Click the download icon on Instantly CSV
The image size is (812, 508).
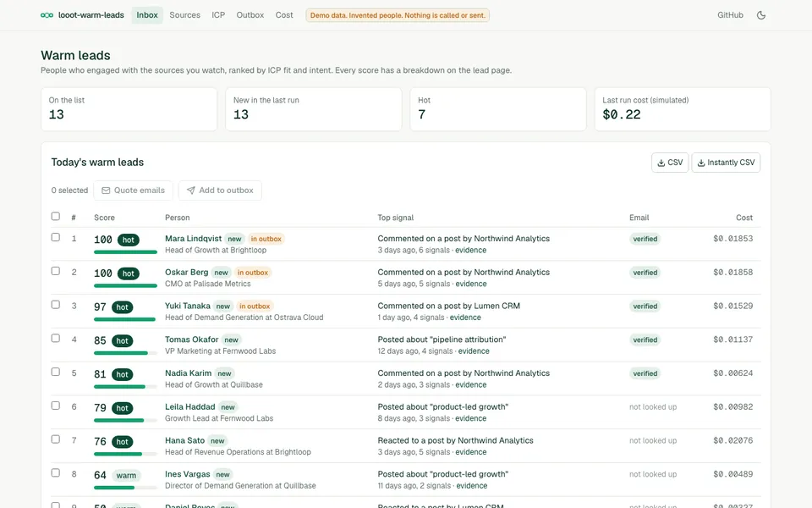(x=700, y=163)
